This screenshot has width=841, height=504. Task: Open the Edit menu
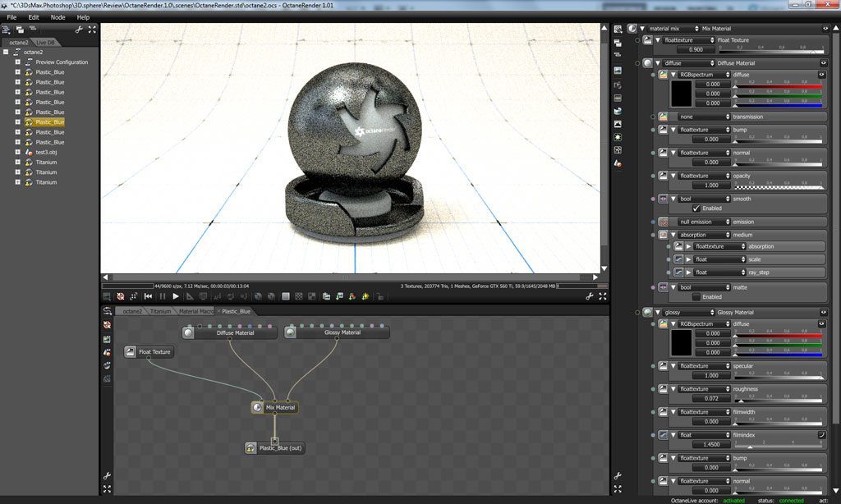[x=33, y=17]
